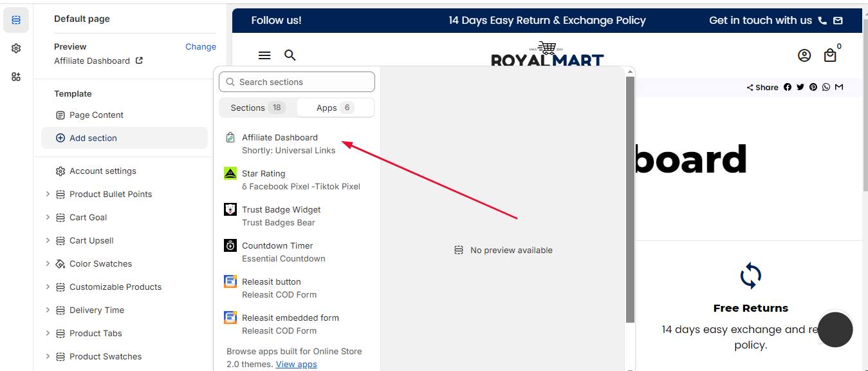Click the Royal Mart store logo
The width and height of the screenshot is (868, 371).
point(547,54)
